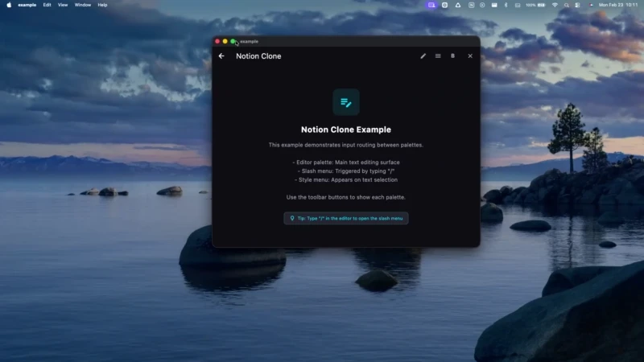Open the Window menu
The image size is (644, 362).
(83, 5)
